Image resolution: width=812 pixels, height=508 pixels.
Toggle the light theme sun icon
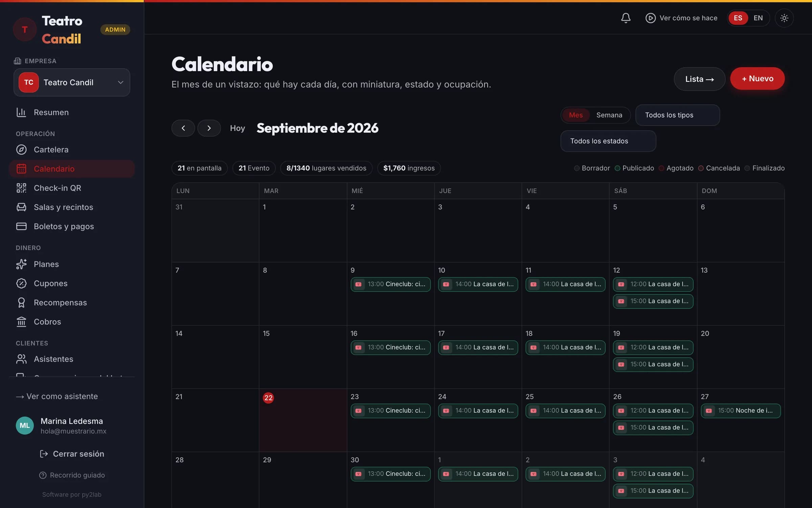(784, 18)
